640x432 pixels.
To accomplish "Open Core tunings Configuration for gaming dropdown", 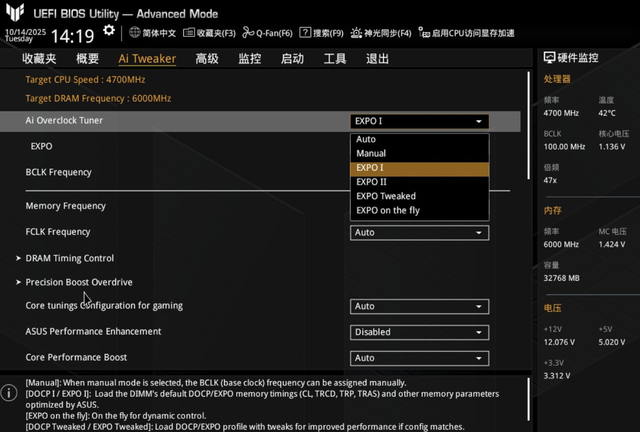I will 420,307.
